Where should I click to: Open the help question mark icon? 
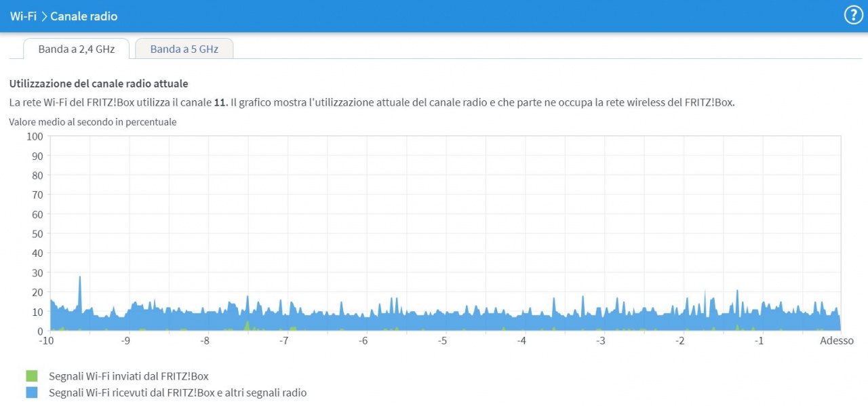click(852, 16)
